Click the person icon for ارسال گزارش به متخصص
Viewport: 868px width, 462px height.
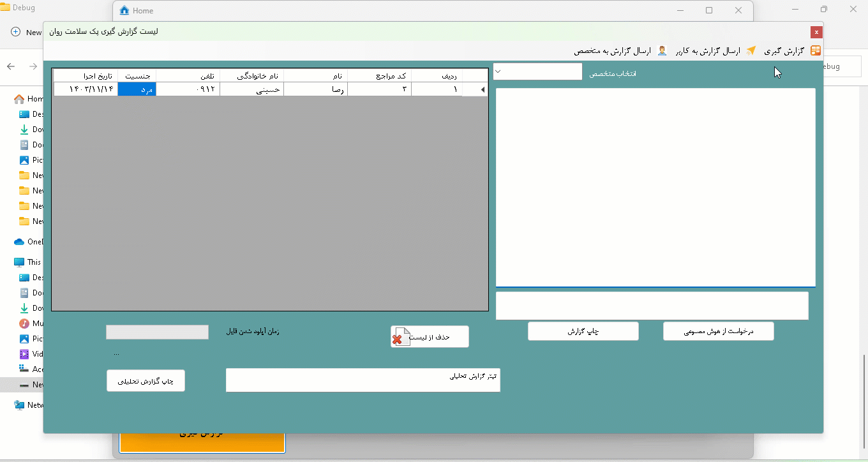pyautogui.click(x=662, y=50)
